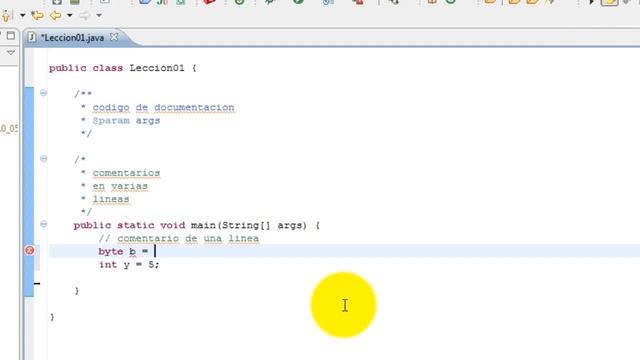The height and width of the screenshot is (360, 640).
Task: Open the forward history dropdown arrow
Action: (99, 16)
